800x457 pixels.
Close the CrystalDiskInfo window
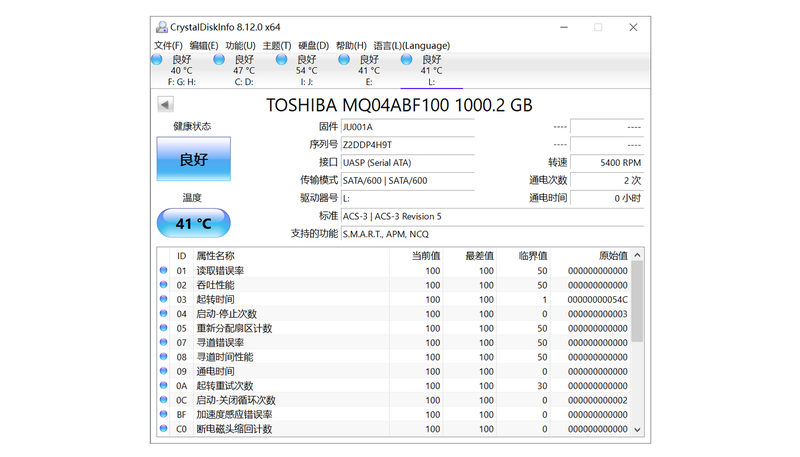coord(633,27)
